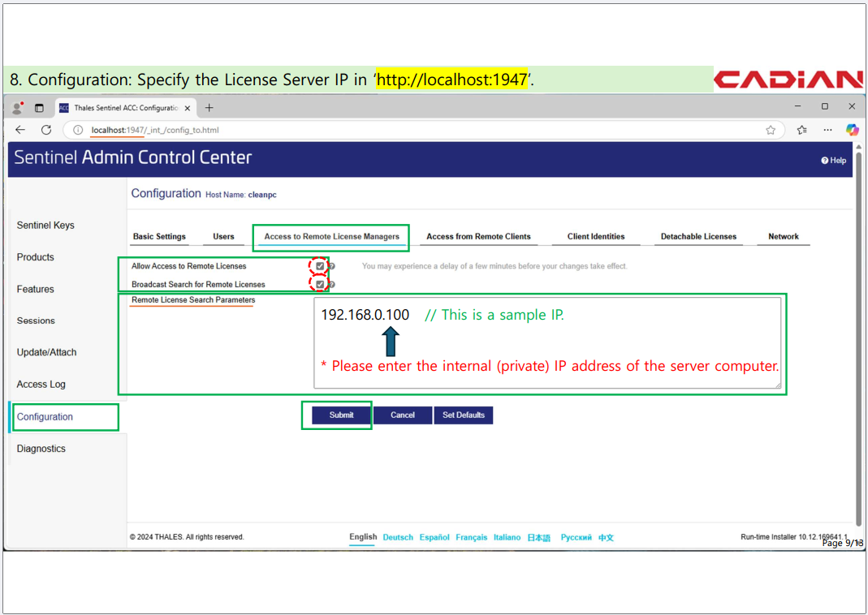Reload the page with the refresh icon

[46, 130]
